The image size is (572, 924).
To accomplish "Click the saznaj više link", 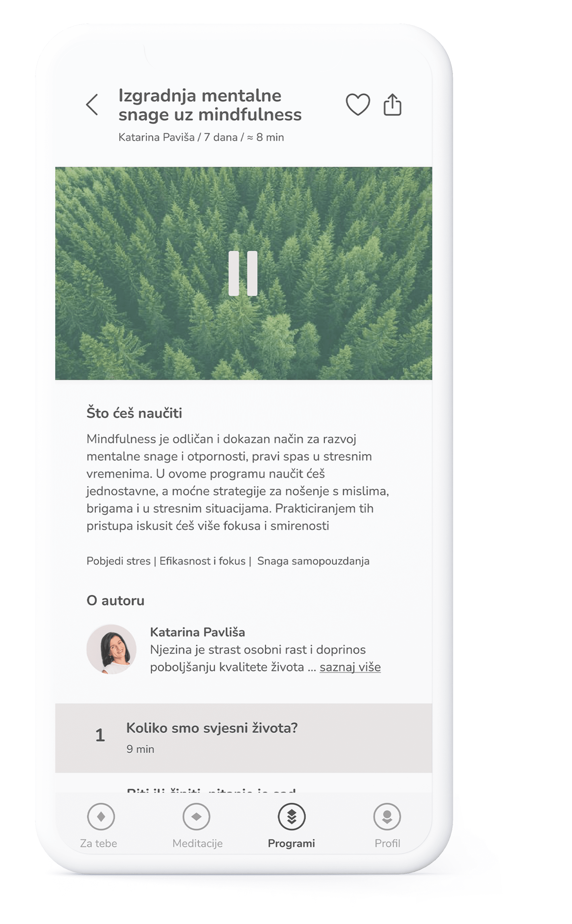I will (x=350, y=667).
